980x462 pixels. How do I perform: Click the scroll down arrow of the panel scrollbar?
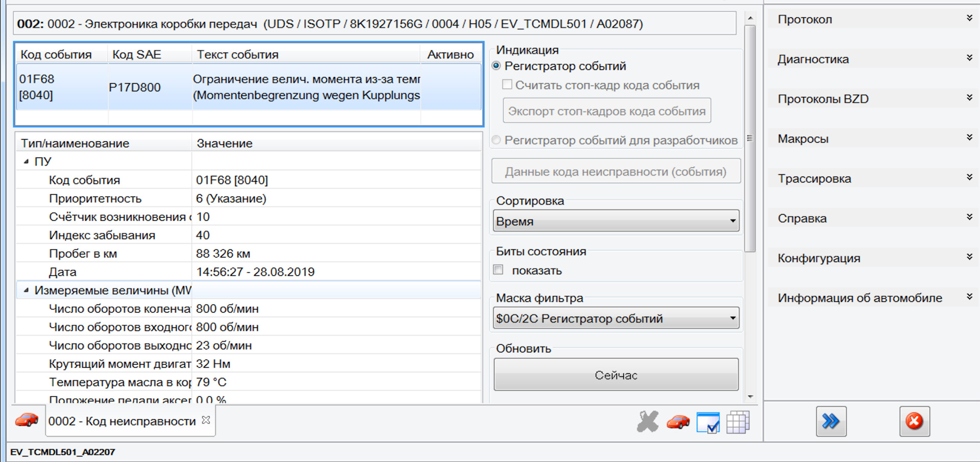click(750, 396)
